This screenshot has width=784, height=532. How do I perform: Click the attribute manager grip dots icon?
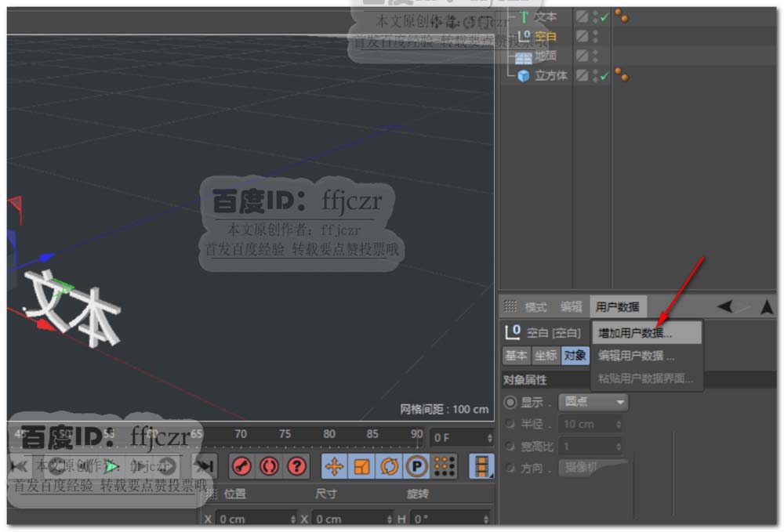[x=510, y=306]
